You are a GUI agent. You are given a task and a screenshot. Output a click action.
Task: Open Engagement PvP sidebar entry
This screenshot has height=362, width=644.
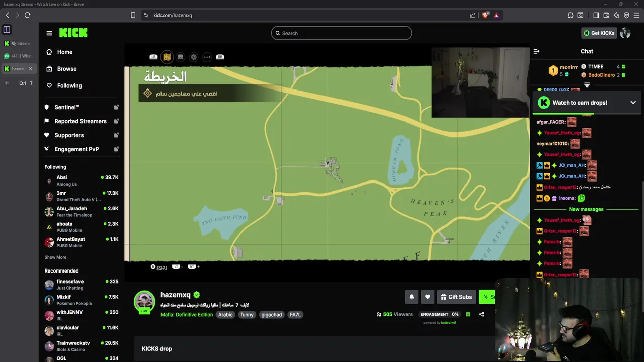coord(82,149)
